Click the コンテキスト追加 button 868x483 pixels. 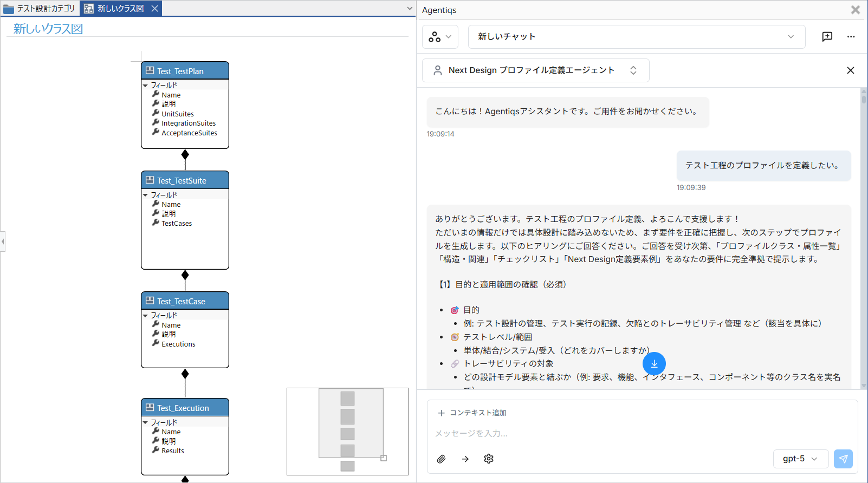pos(472,413)
